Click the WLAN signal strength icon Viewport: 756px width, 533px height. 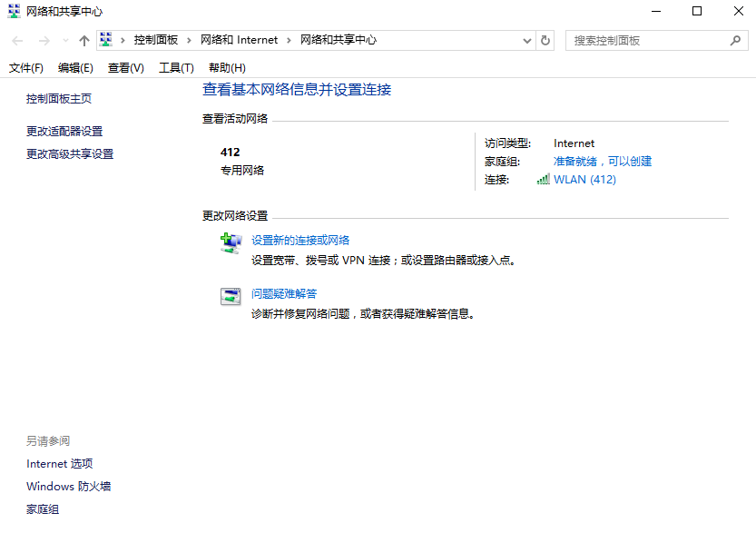coord(544,180)
